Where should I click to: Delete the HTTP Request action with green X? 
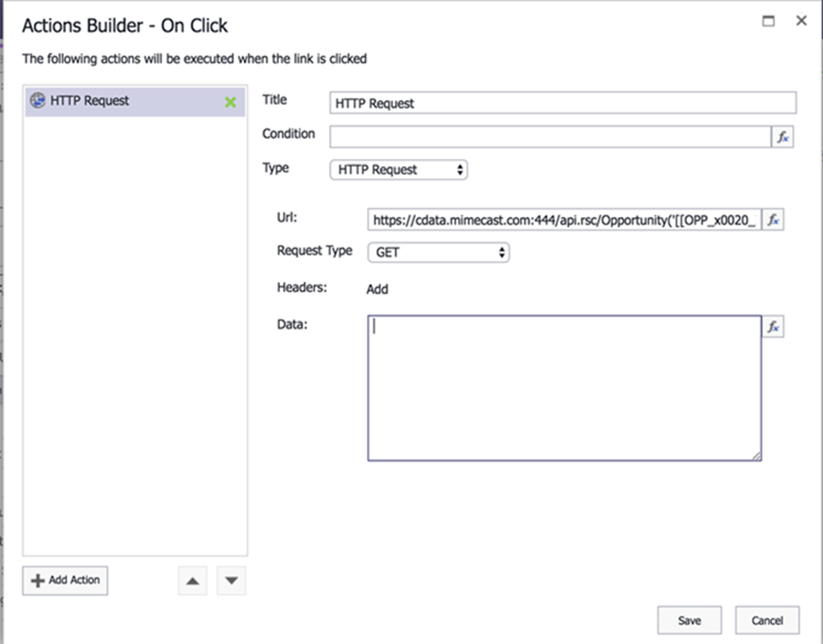[230, 102]
